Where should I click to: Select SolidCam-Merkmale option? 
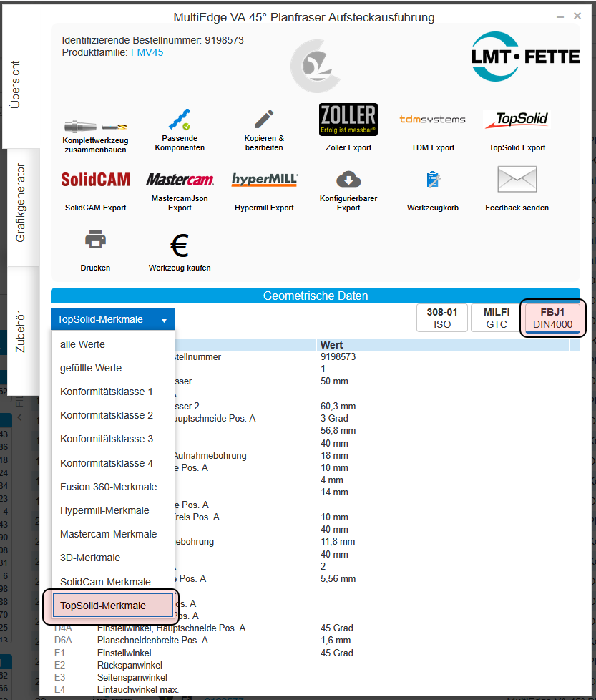pos(113,582)
